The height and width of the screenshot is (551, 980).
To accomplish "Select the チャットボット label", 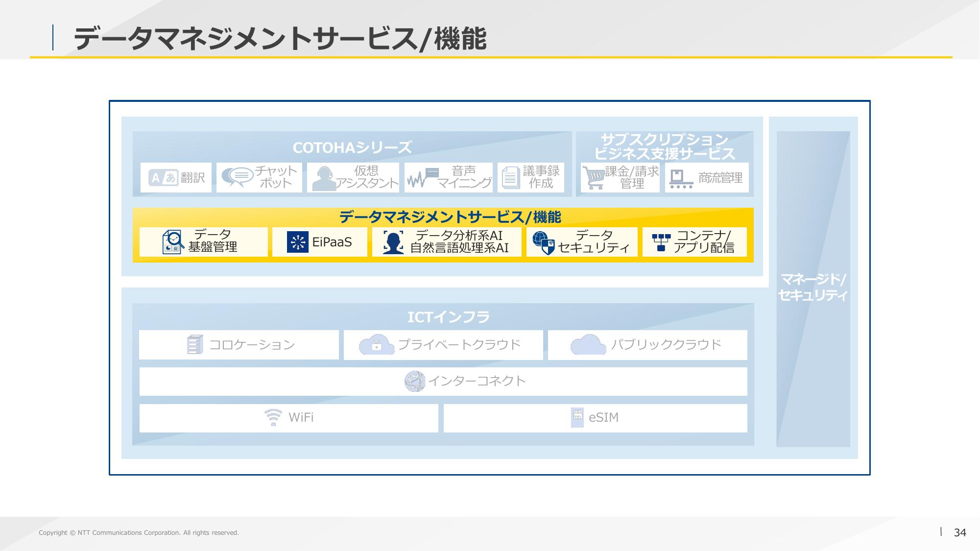I will (x=276, y=177).
